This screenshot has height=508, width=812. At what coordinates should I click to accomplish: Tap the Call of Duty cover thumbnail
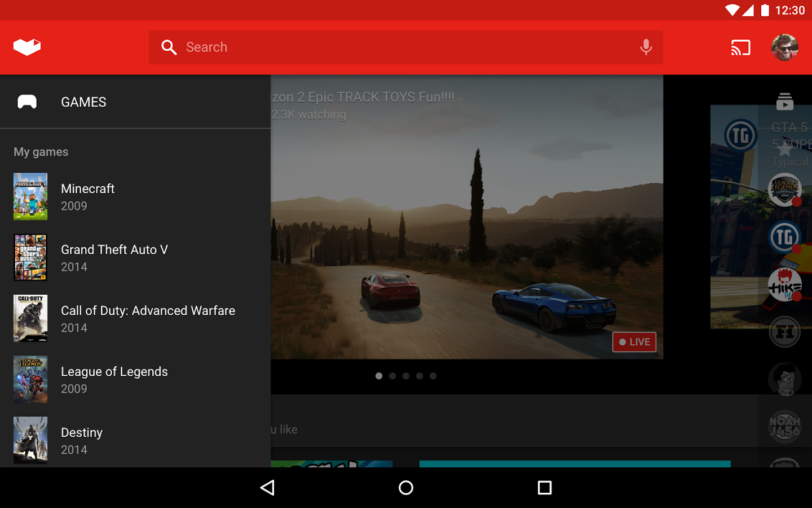[x=30, y=318]
